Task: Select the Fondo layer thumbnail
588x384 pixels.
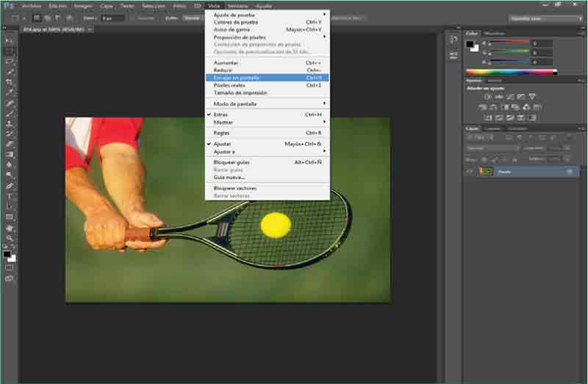Action: click(x=486, y=171)
